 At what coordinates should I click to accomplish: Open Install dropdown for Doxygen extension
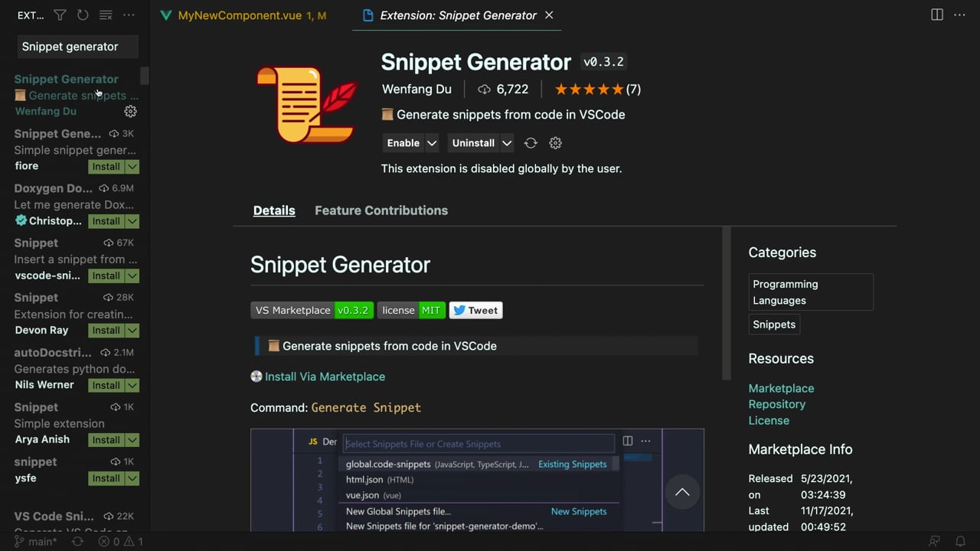pyautogui.click(x=132, y=221)
